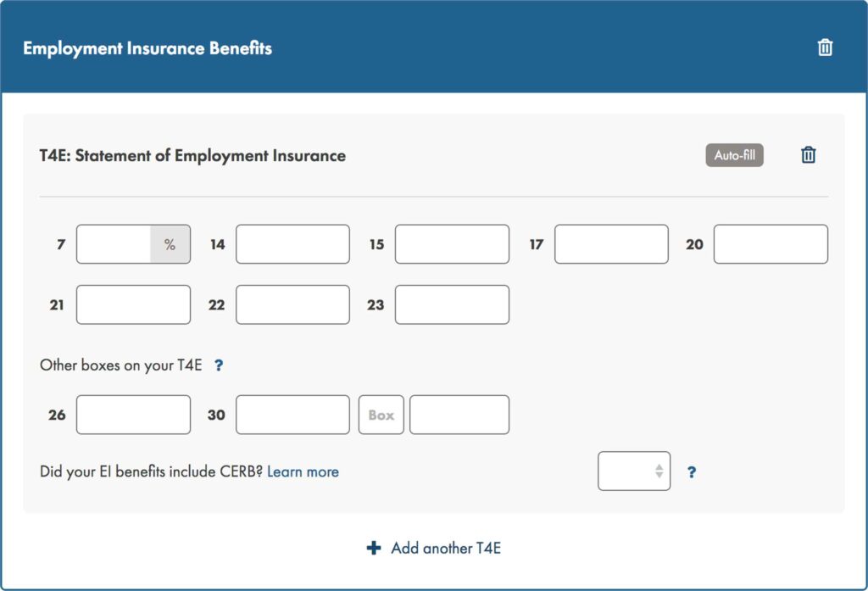Click into box 21 field

point(133,304)
